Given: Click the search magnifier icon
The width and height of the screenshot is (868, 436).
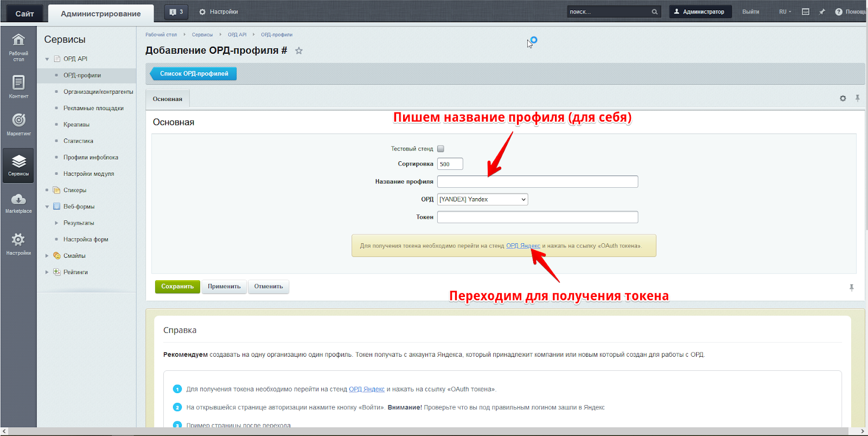Looking at the screenshot, I should click(655, 11).
